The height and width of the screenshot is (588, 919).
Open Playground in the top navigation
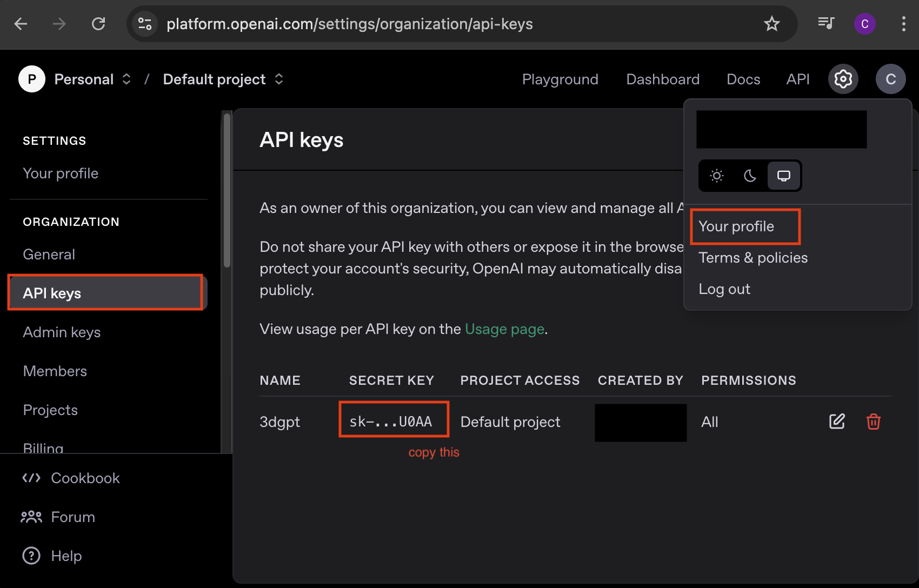pyautogui.click(x=560, y=79)
